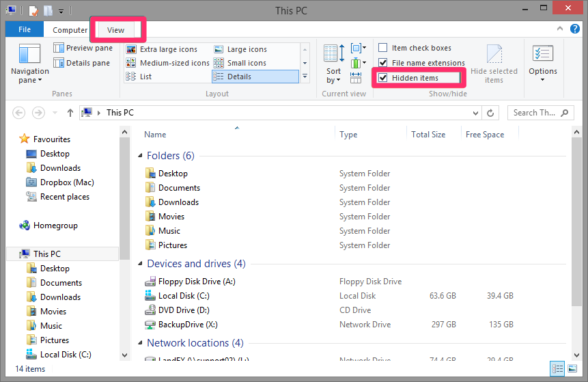Click the file list scrollbar down arrow
The width and height of the screenshot is (588, 382).
click(x=577, y=355)
